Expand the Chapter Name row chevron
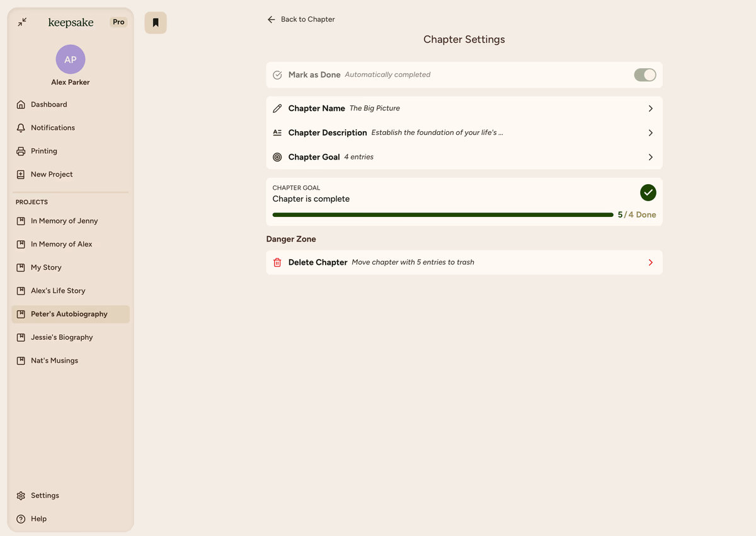The height and width of the screenshot is (536, 756). [x=650, y=108]
